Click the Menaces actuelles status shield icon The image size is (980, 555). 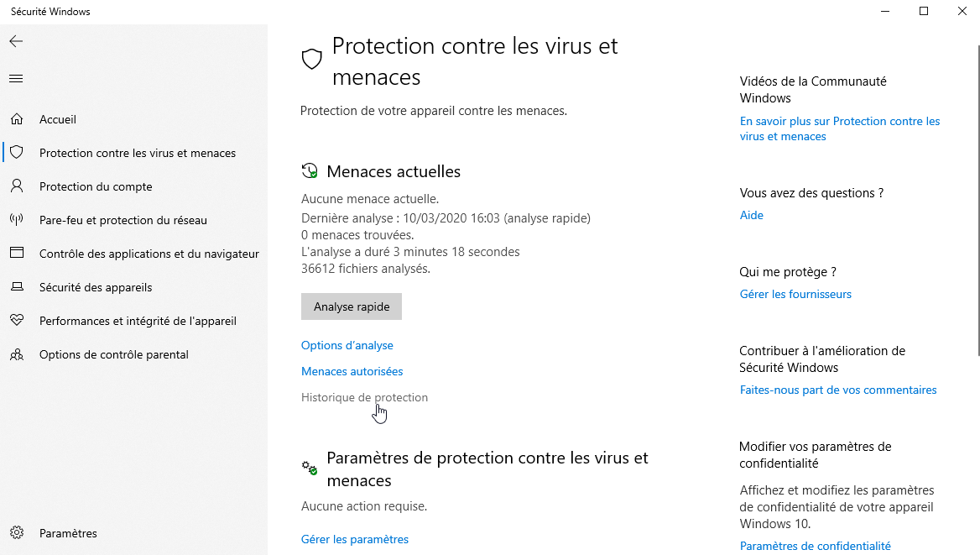point(310,170)
